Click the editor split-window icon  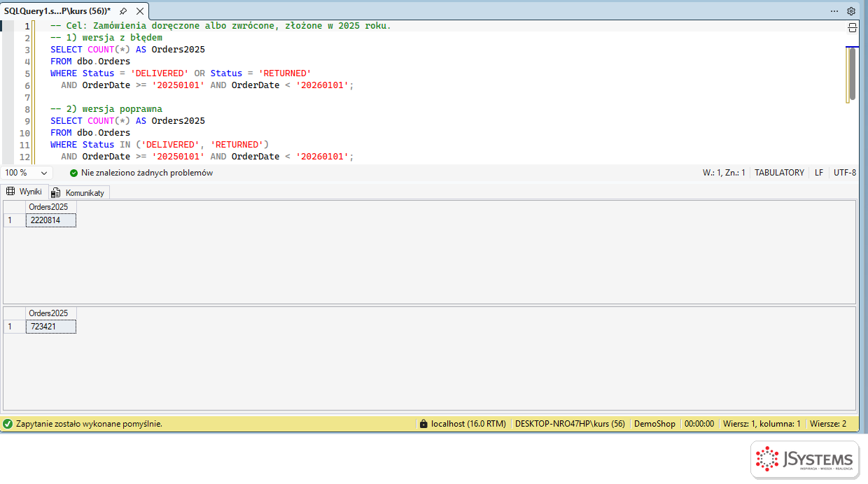[x=852, y=27]
